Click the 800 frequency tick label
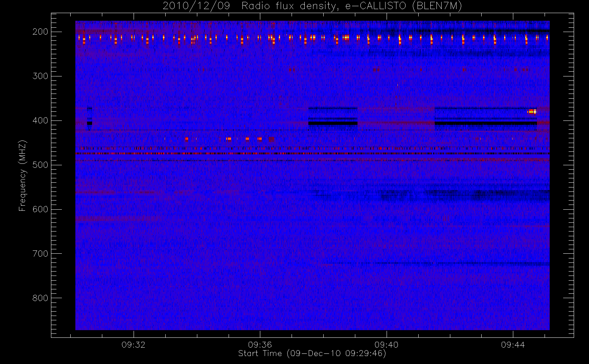The width and height of the screenshot is (589, 364). 40,298
